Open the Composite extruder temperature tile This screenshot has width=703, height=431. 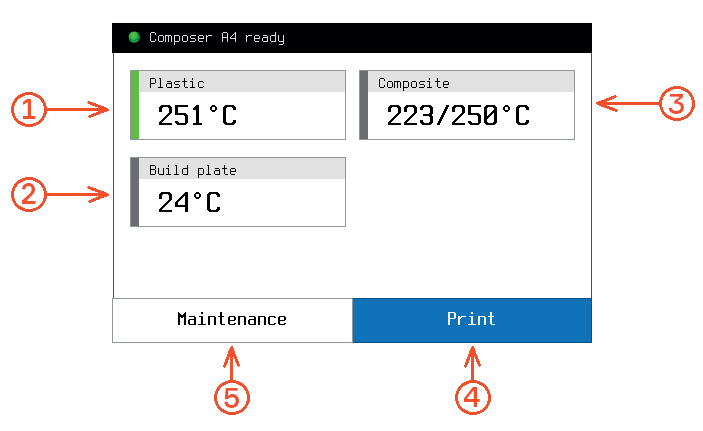click(x=467, y=105)
